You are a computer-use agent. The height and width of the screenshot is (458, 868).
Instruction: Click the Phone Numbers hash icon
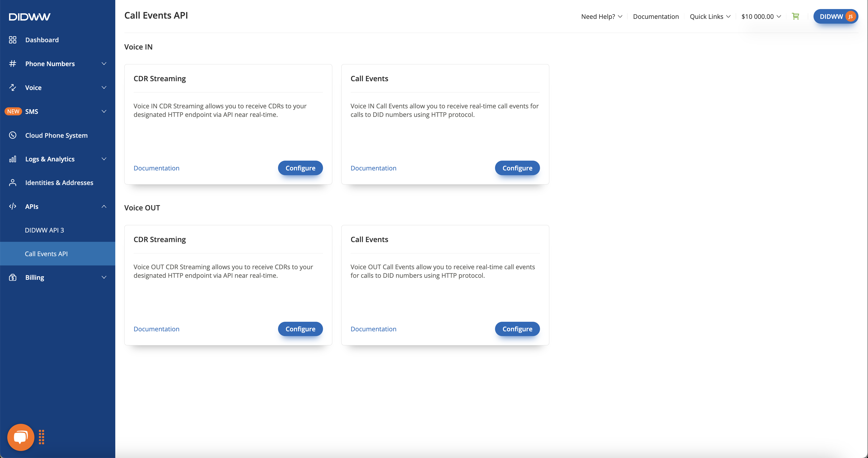coord(13,63)
